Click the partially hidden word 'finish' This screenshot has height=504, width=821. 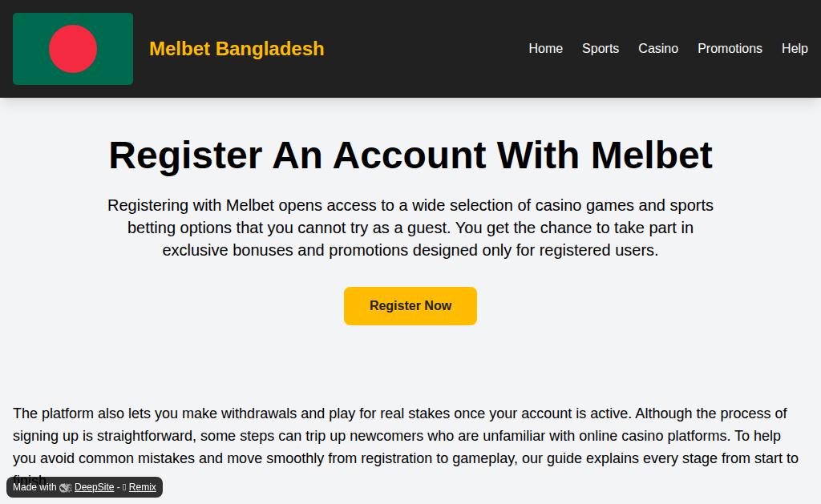30,478
